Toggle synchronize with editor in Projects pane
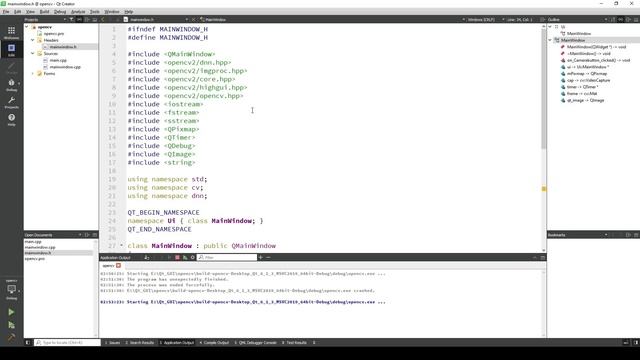The height and width of the screenshot is (360, 640). (x=79, y=19)
